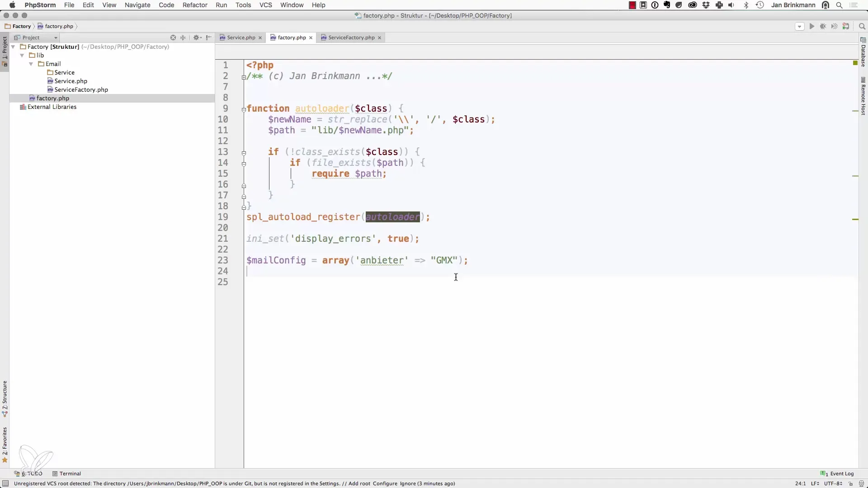Close the Service.php tab
Screen dimensions: 868x488
[x=260, y=38]
